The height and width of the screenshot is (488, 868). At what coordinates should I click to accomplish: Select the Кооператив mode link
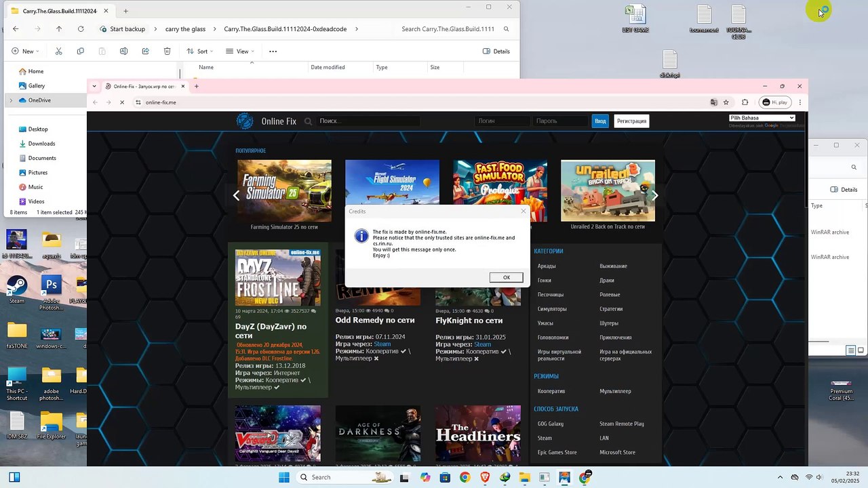(551, 391)
